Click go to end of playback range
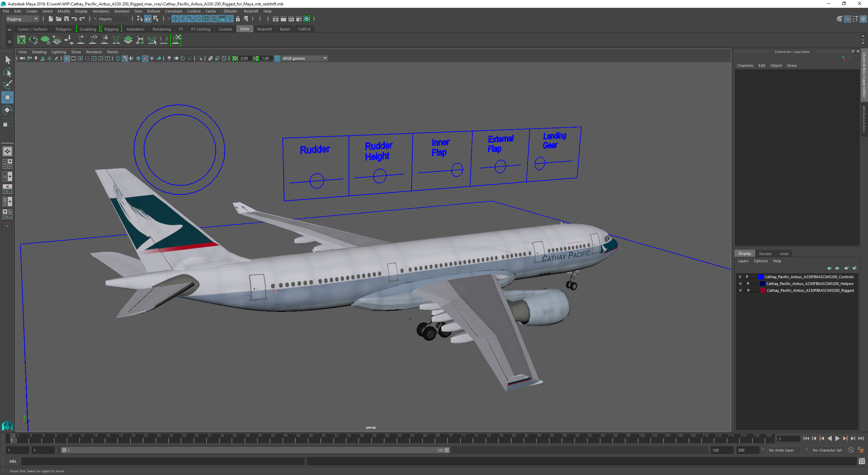 (x=861, y=439)
